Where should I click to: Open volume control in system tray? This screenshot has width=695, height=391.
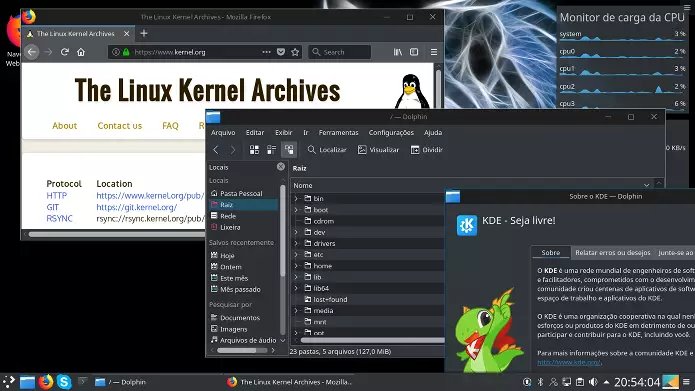pyautogui.click(x=593, y=382)
